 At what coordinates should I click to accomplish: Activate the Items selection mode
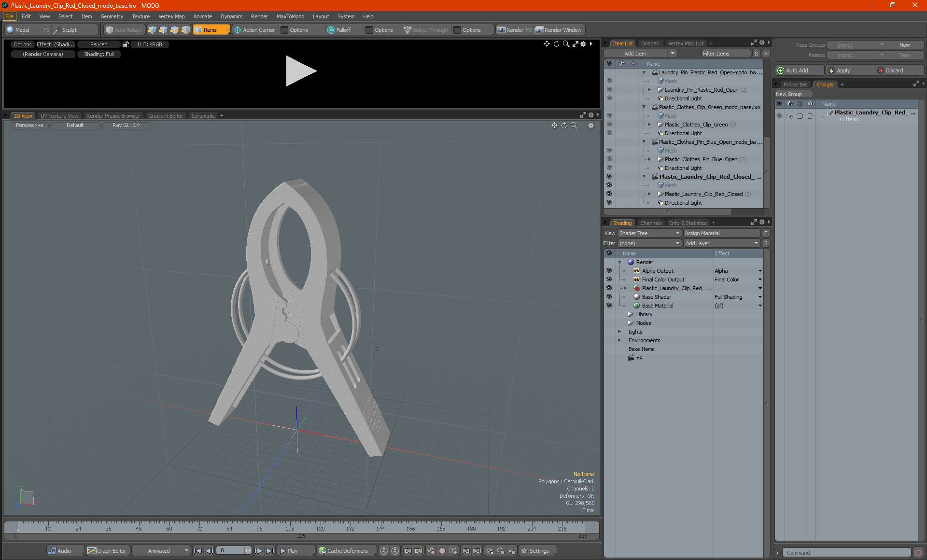point(211,30)
